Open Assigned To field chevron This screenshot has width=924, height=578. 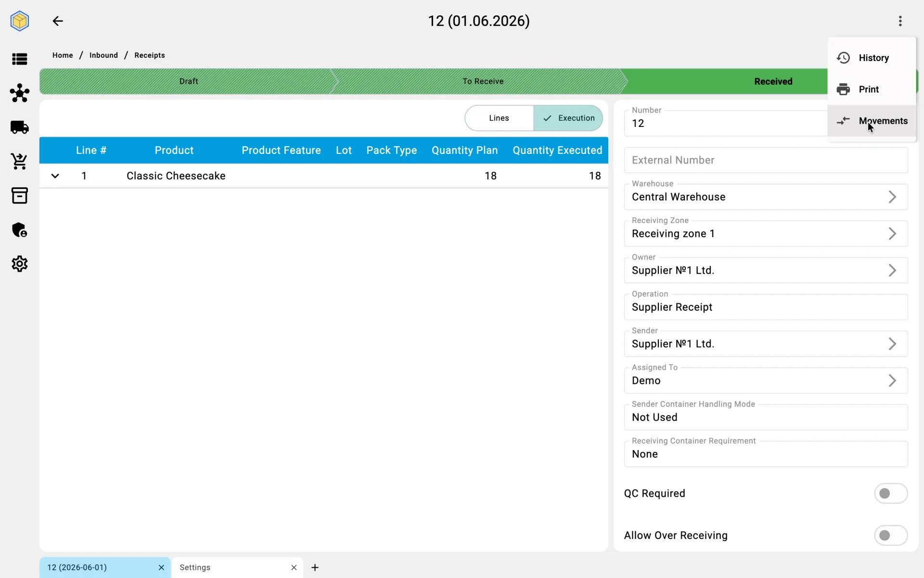(x=892, y=380)
